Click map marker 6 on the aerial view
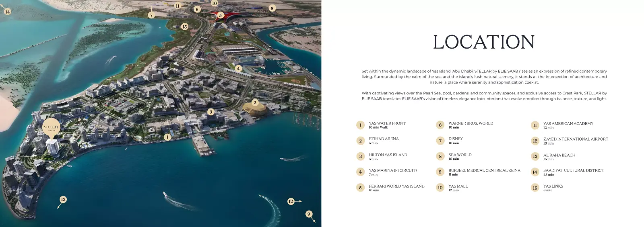Screen dimensions: 644x227 point(197,9)
